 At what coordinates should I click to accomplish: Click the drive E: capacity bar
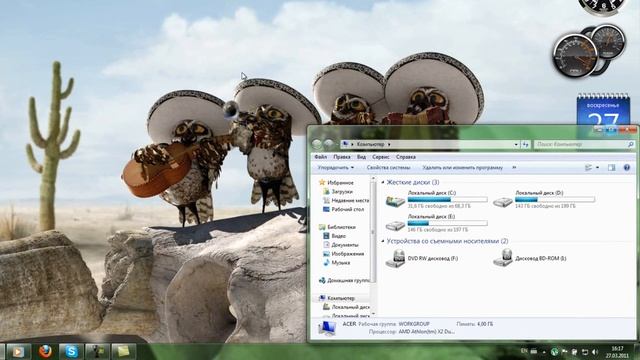pos(447,223)
